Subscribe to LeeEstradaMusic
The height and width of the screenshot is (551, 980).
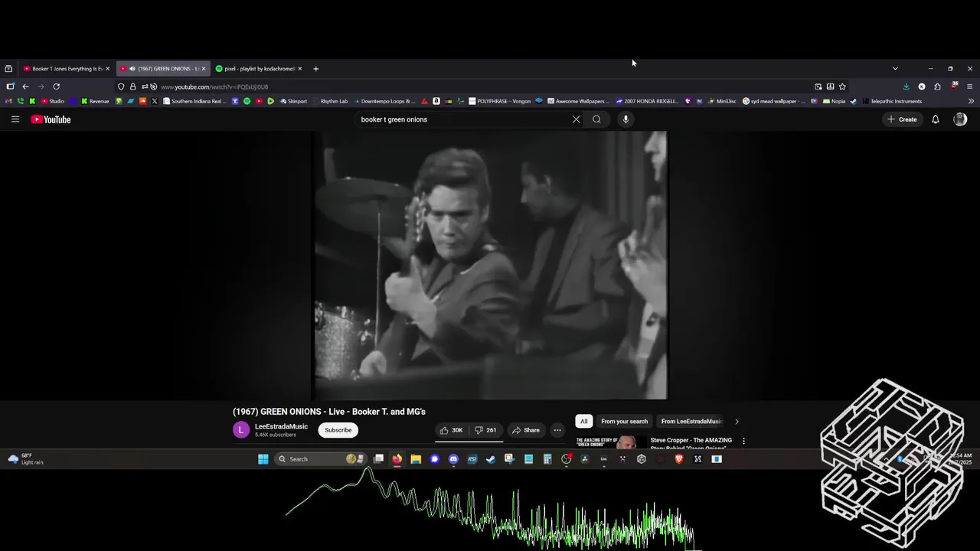pos(338,430)
